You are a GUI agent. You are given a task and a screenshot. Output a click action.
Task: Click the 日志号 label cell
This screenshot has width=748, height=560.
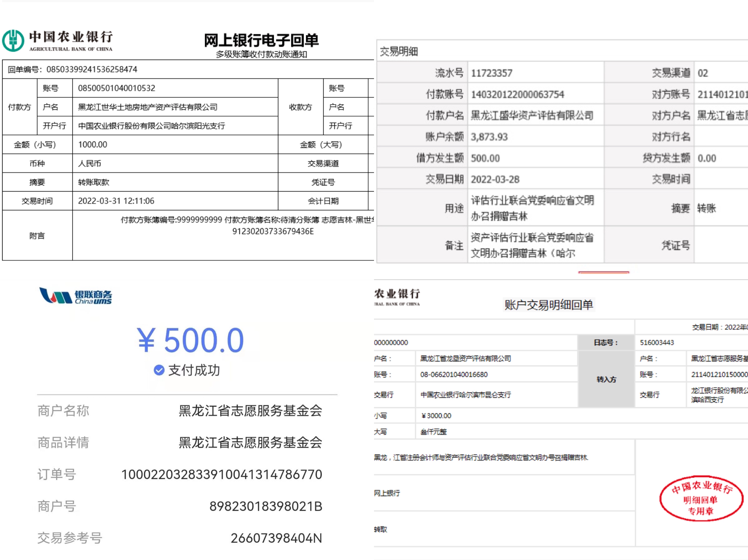[606, 343]
